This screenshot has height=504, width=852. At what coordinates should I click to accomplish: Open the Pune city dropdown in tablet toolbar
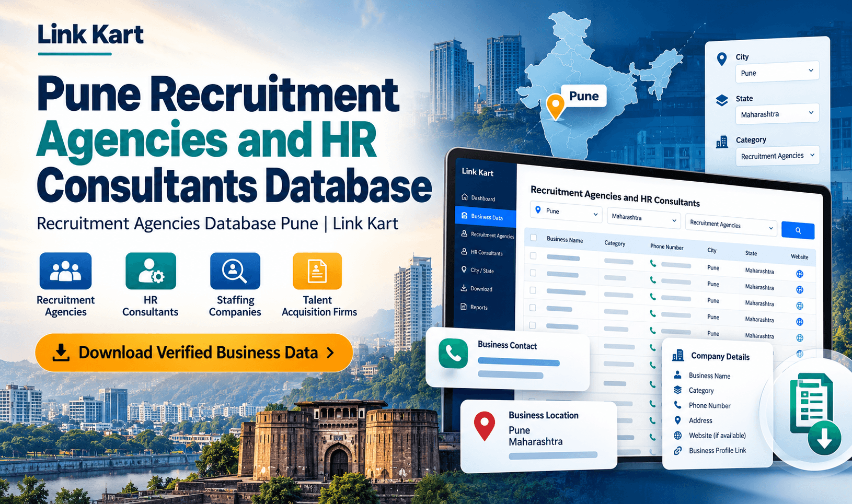(567, 212)
